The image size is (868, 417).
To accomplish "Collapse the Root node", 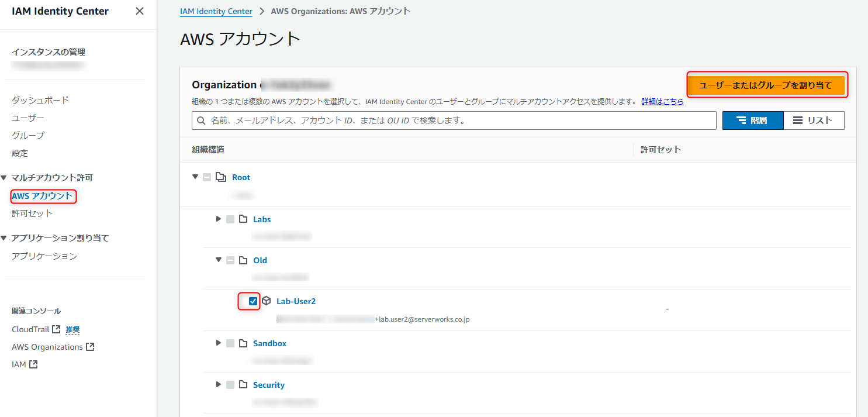I will 195,177.
